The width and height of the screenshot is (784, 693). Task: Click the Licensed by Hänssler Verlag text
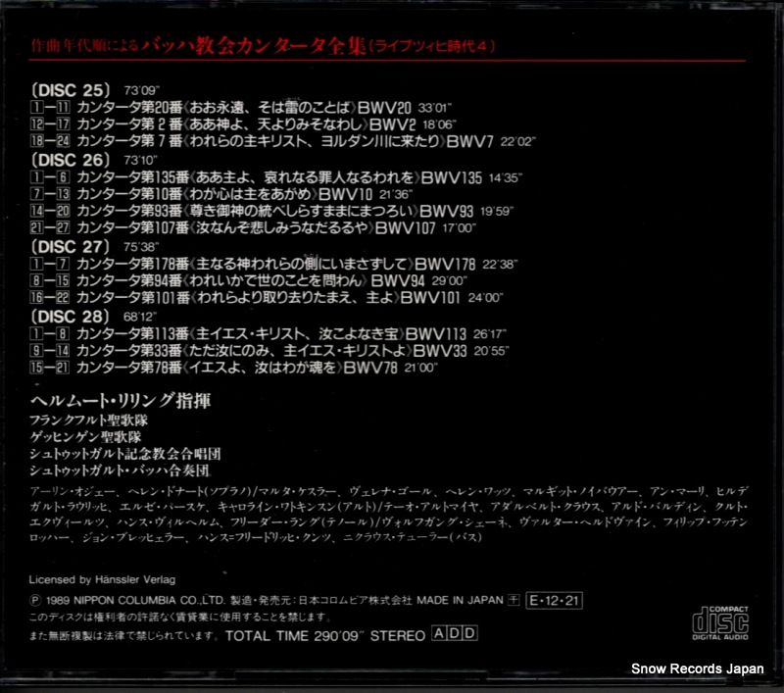click(103, 579)
